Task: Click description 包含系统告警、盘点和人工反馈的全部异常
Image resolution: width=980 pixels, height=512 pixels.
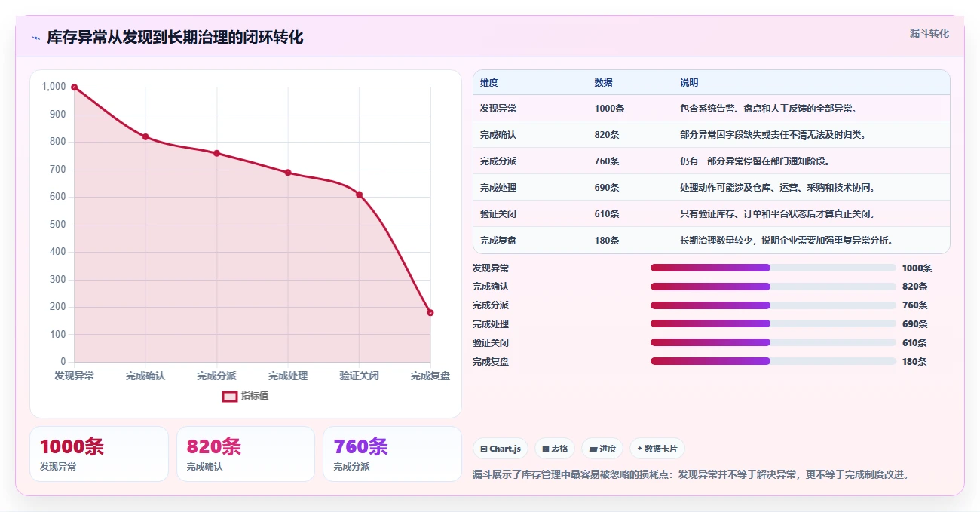Action: (767, 109)
